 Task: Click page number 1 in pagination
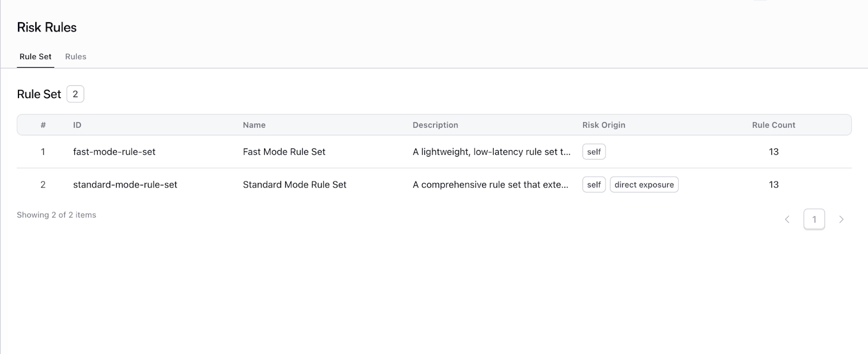[x=814, y=220]
